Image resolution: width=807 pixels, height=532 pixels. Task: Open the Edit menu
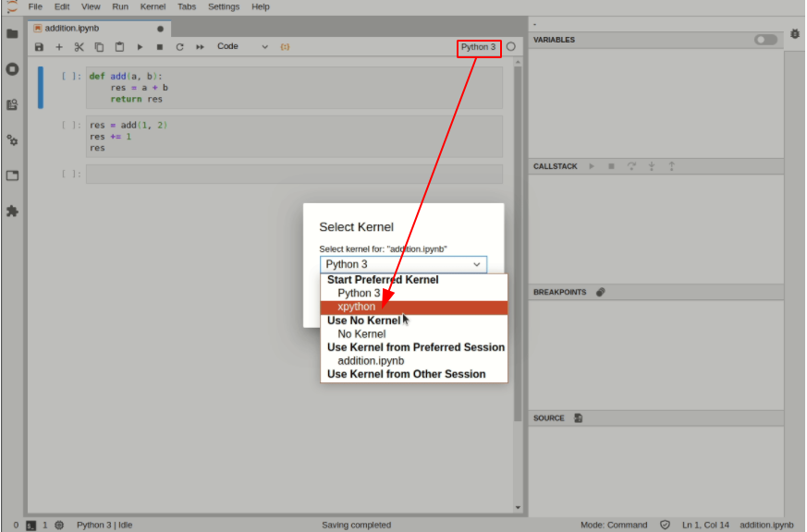click(x=62, y=6)
